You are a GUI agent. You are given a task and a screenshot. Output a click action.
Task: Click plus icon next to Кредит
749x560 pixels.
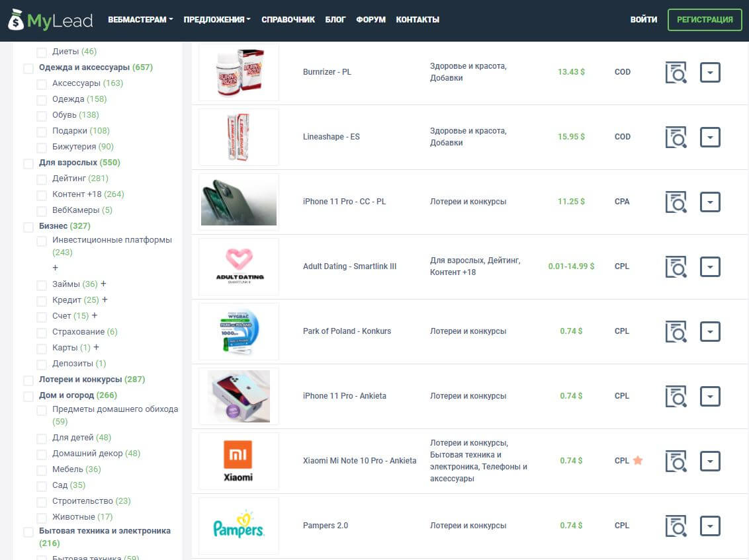pos(105,300)
